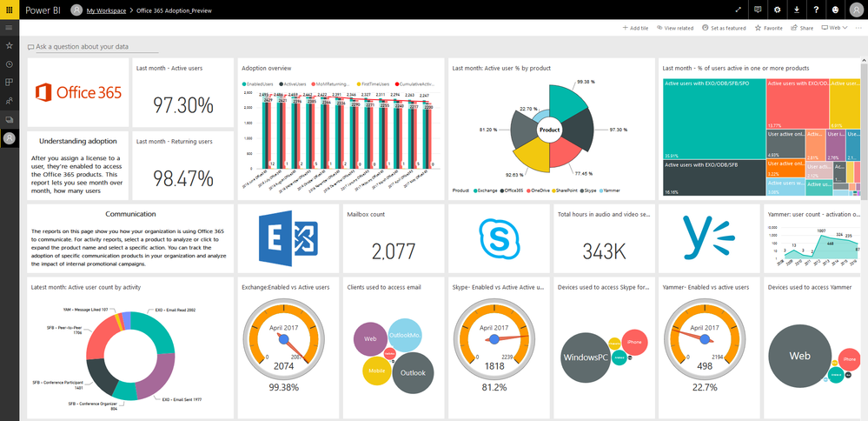
Task: Open the notifications message icon
Action: pos(758,10)
